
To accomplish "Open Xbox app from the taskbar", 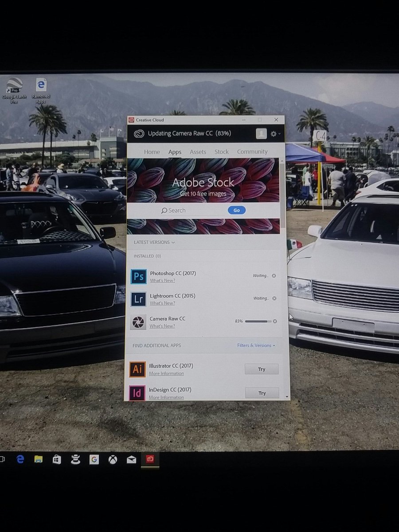I will 113,460.
